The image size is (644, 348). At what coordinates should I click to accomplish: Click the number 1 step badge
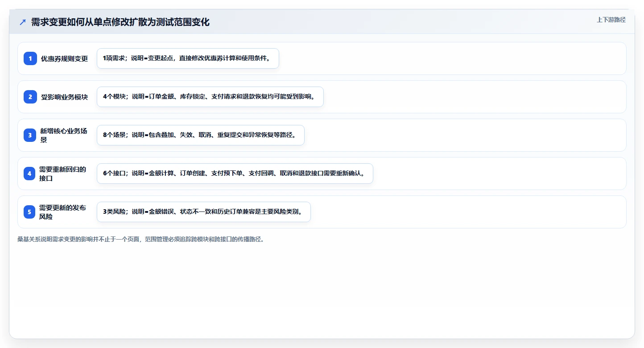click(30, 58)
